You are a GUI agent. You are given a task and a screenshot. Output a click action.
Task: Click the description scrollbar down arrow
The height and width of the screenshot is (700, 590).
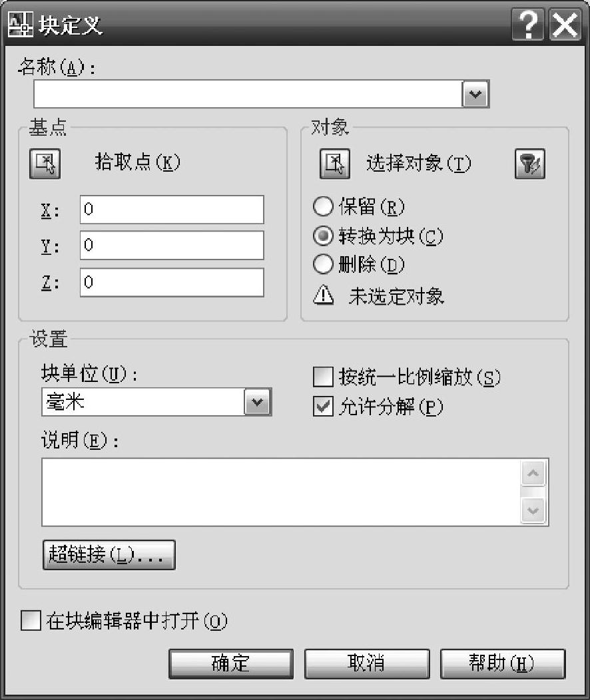tap(535, 511)
